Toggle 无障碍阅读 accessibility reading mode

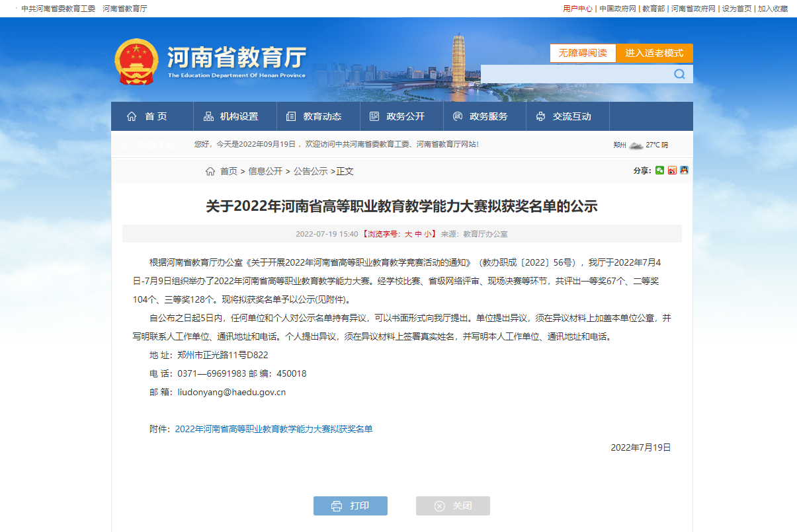(x=583, y=53)
